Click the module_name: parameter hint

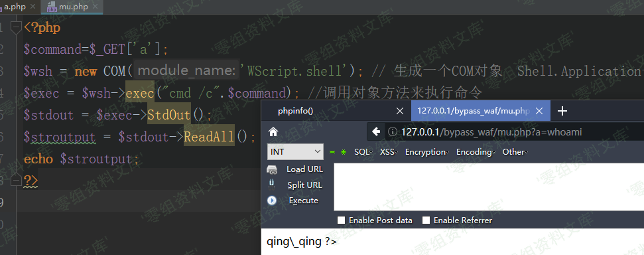click(x=186, y=71)
